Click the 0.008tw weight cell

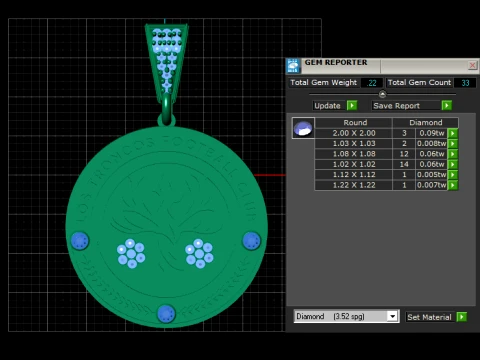(x=431, y=144)
